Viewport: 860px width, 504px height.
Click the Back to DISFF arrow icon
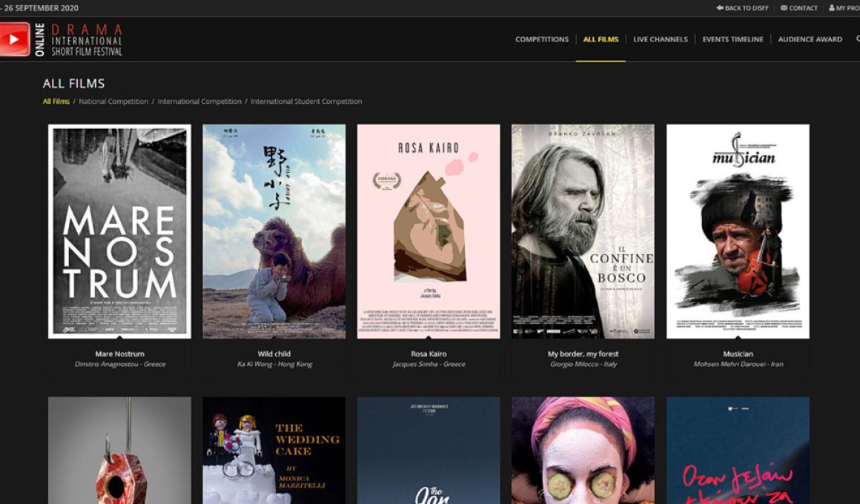[720, 8]
